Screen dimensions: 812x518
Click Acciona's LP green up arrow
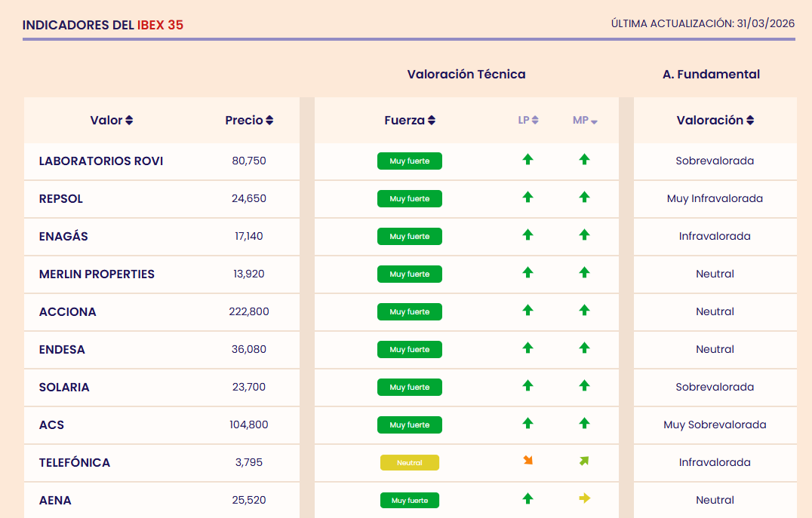527,310
